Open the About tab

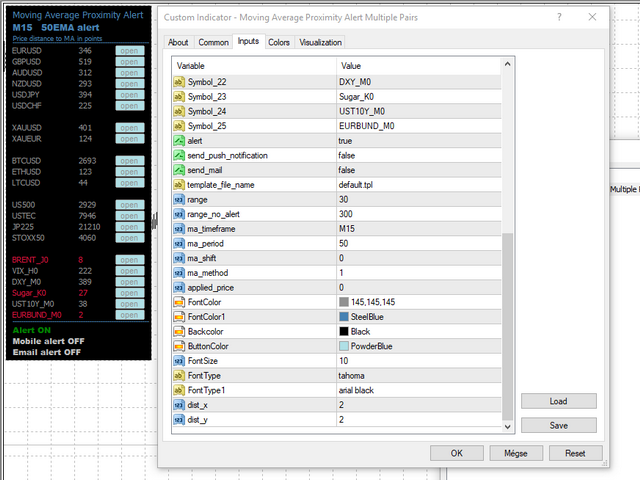[x=178, y=42]
